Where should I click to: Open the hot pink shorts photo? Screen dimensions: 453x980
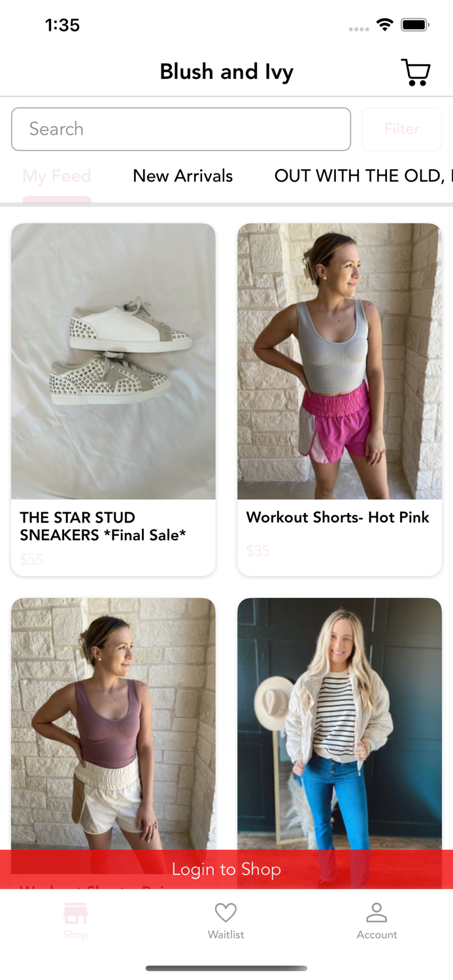coord(339,361)
